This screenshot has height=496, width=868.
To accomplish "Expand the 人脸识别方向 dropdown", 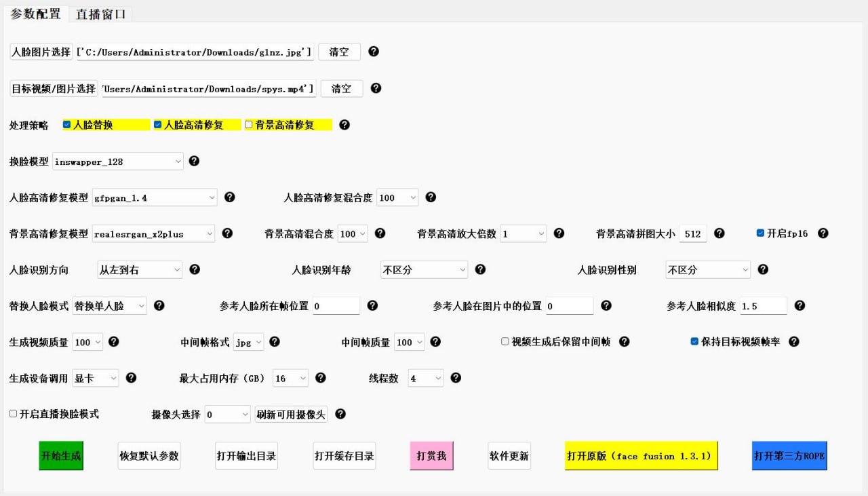I will tap(140, 270).
